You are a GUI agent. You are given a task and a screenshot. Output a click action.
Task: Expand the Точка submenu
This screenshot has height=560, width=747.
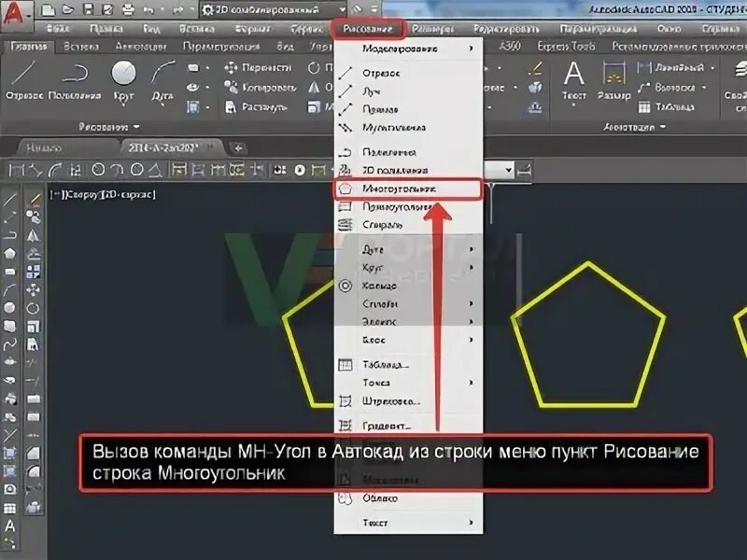[409, 383]
